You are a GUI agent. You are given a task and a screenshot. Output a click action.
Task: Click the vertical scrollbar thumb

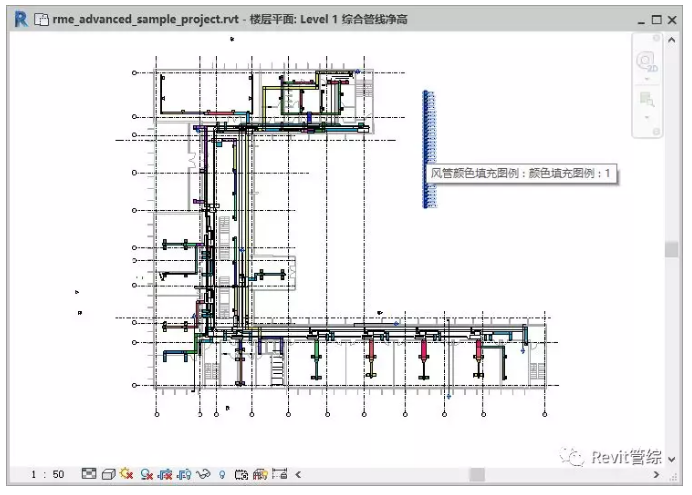pos(671,248)
